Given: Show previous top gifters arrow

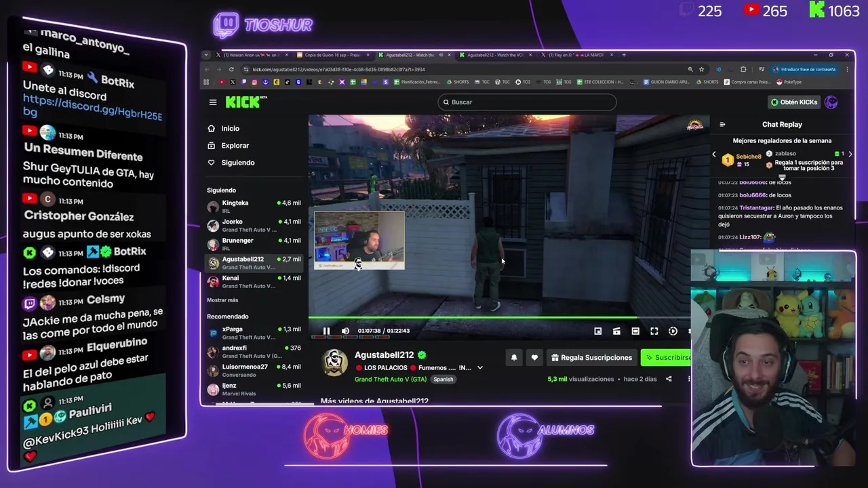Looking at the screenshot, I should (714, 155).
